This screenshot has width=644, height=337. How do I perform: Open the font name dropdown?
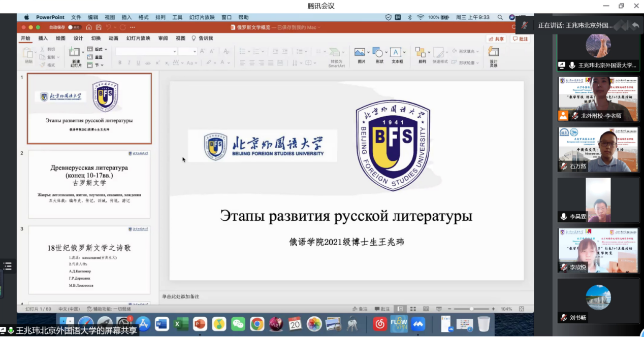coord(174,51)
